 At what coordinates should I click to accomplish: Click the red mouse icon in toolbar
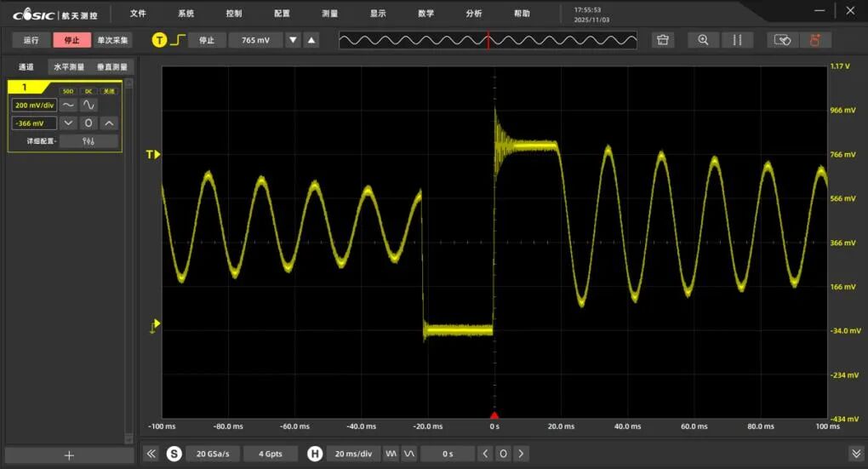pos(815,40)
